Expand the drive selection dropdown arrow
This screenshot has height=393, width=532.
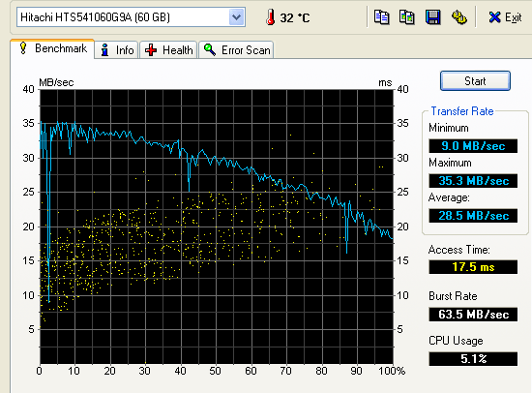tap(236, 17)
